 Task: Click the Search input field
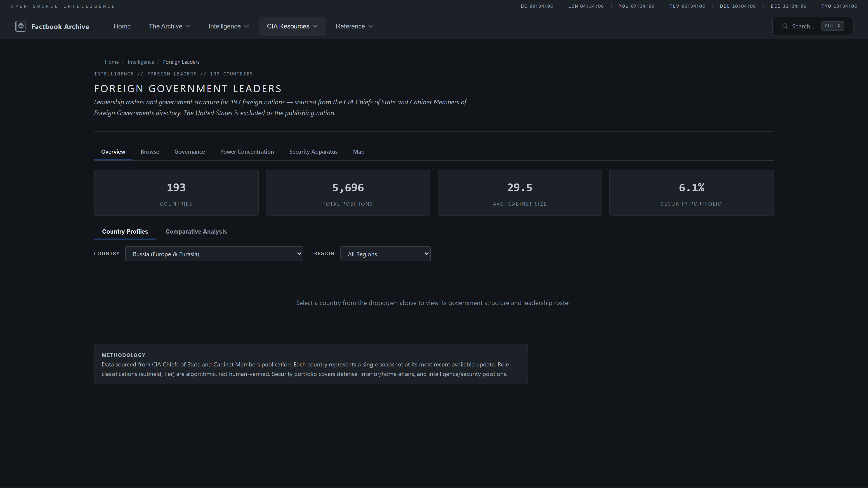tap(803, 26)
